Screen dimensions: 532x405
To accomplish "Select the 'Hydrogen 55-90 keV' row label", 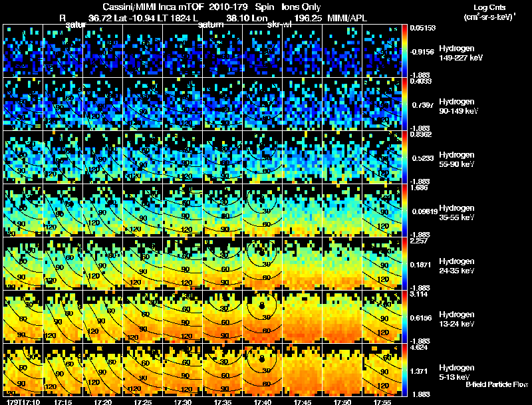I will (457, 160).
